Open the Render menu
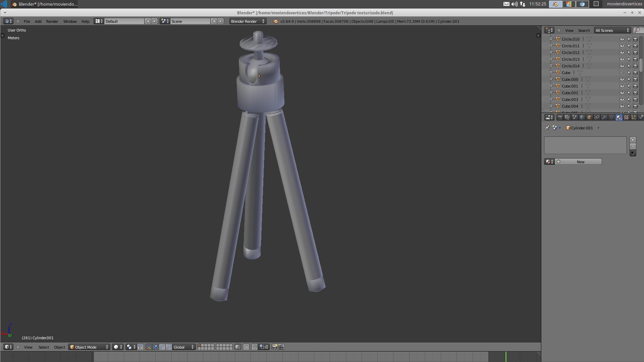Image resolution: width=644 pixels, height=362 pixels. pos(52,21)
